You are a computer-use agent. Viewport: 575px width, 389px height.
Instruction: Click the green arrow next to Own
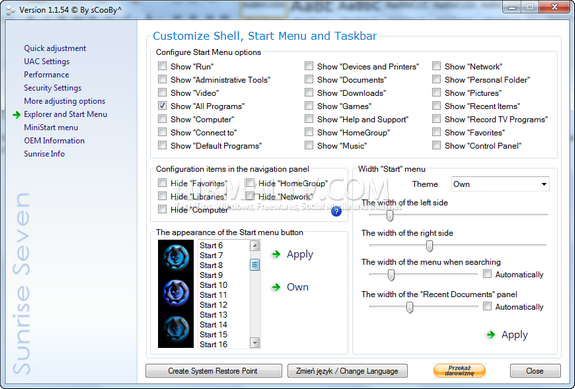[276, 287]
